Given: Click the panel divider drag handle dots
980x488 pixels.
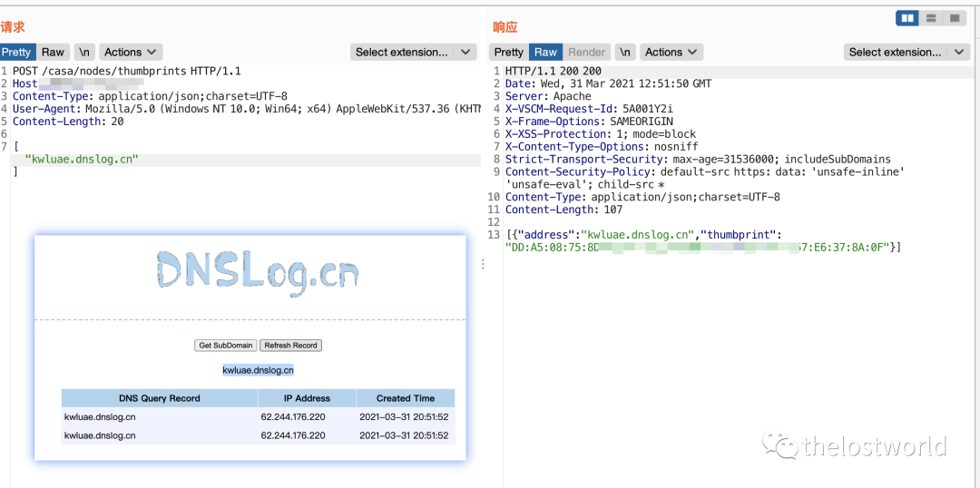Looking at the screenshot, I should pos(483,264).
